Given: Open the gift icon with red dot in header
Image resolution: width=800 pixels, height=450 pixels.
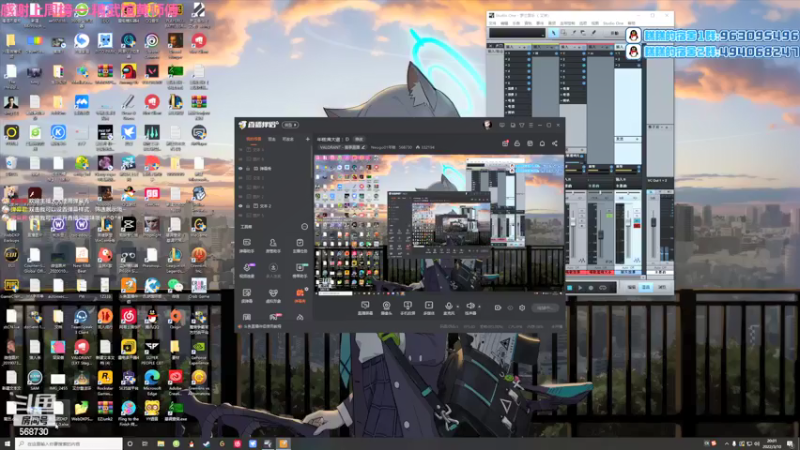Looking at the screenshot, I should pyautogui.click(x=505, y=144).
